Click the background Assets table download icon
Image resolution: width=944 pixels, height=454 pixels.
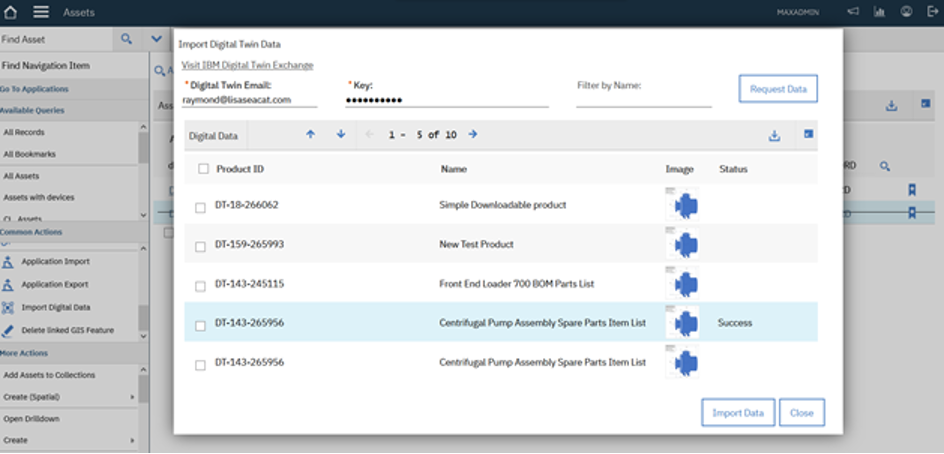pyautogui.click(x=892, y=106)
